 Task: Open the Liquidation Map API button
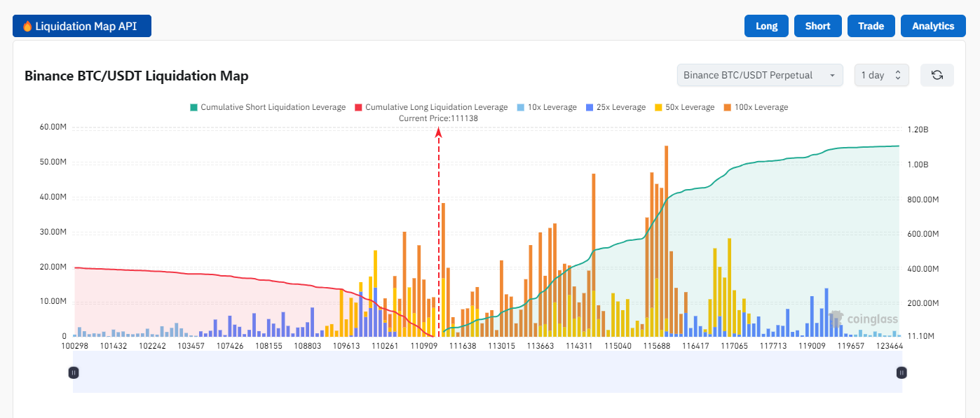82,26
